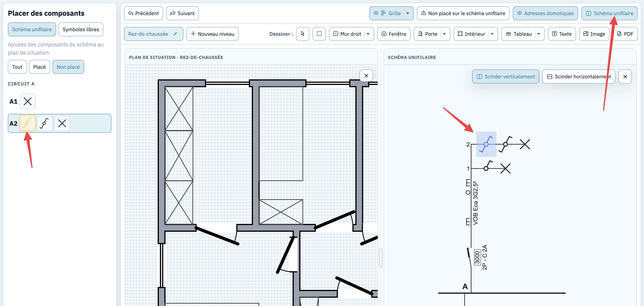
Task: Export the plan as PDF
Action: [625, 34]
